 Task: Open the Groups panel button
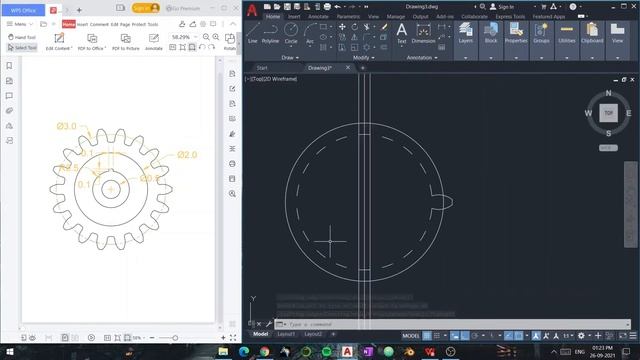point(541,33)
